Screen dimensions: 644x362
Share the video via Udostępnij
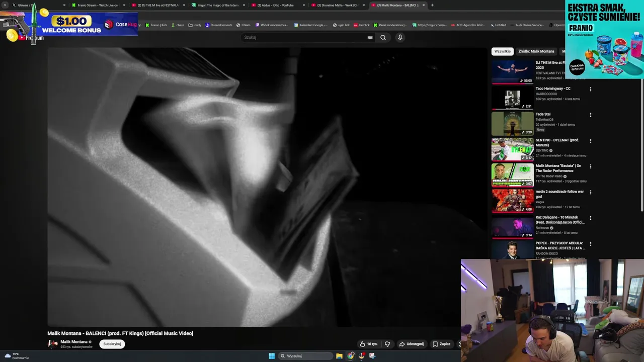411,344
